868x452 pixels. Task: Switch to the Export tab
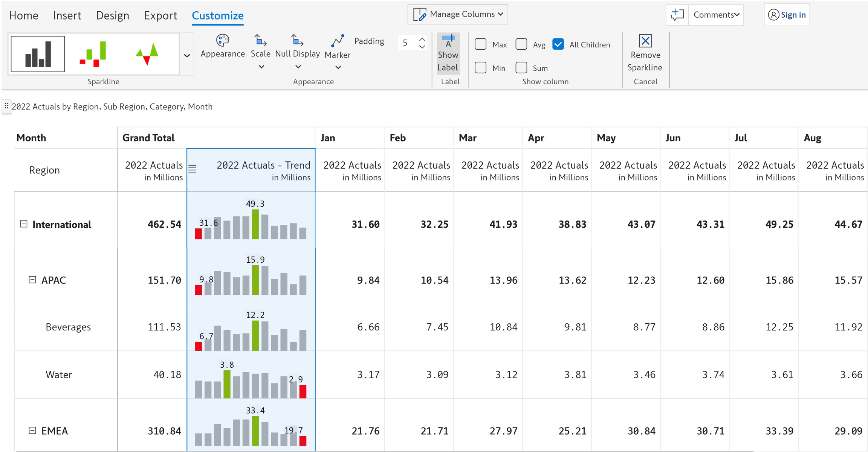click(160, 15)
